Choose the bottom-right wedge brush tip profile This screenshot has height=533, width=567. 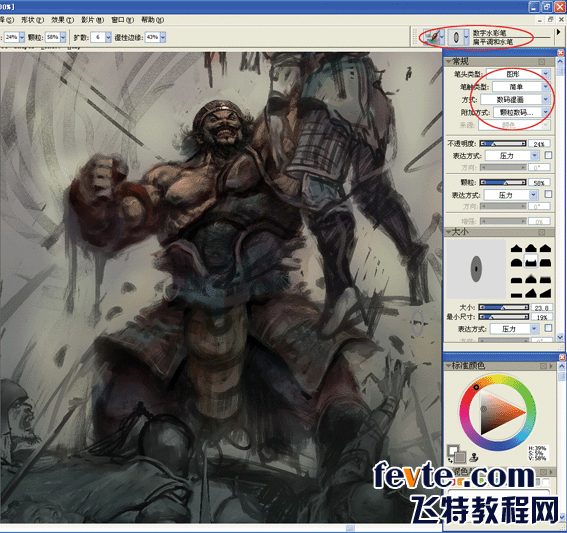click(x=545, y=293)
